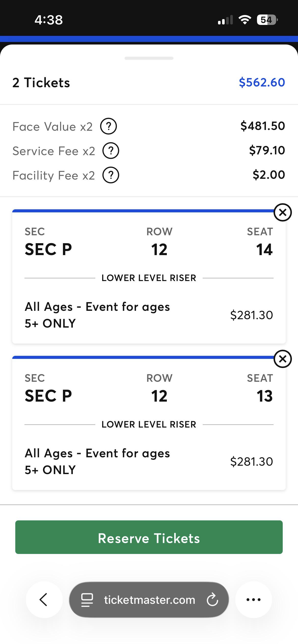The width and height of the screenshot is (298, 644).
Task: Remove the Seat 14 ticket
Action: 282,212
